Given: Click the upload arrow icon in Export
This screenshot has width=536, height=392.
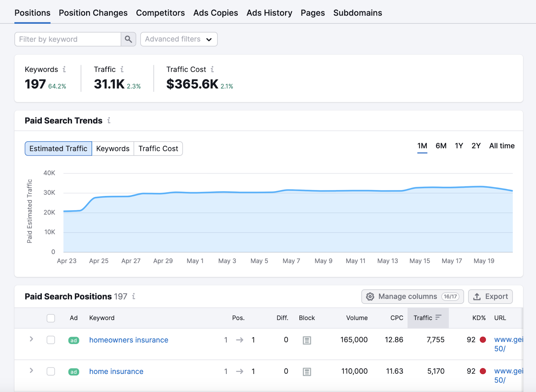Looking at the screenshot, I should 477,297.
